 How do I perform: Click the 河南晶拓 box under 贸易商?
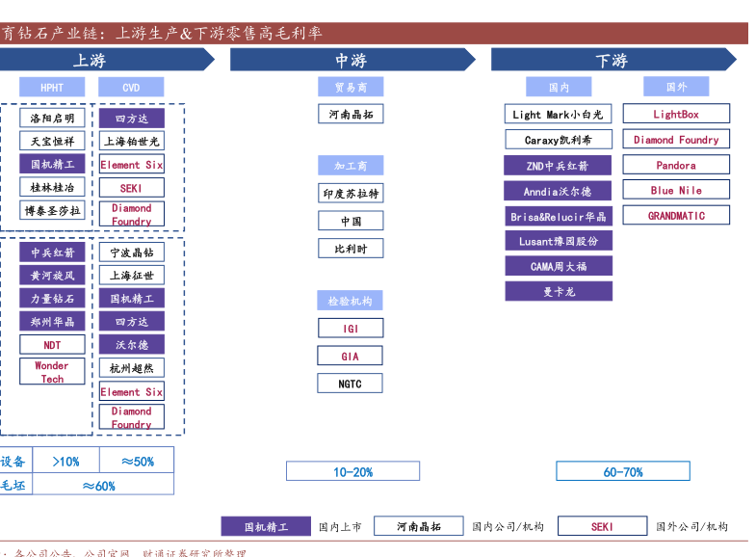351,114
